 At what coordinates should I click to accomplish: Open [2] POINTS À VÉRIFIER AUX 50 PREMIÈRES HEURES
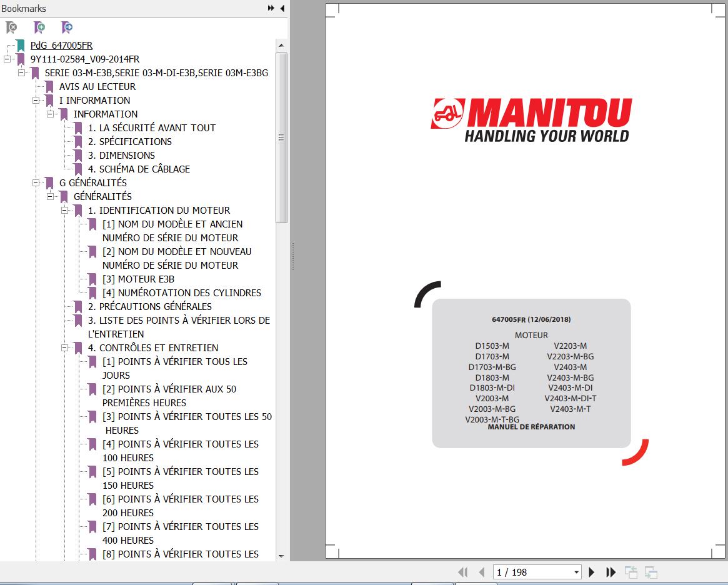click(x=169, y=396)
